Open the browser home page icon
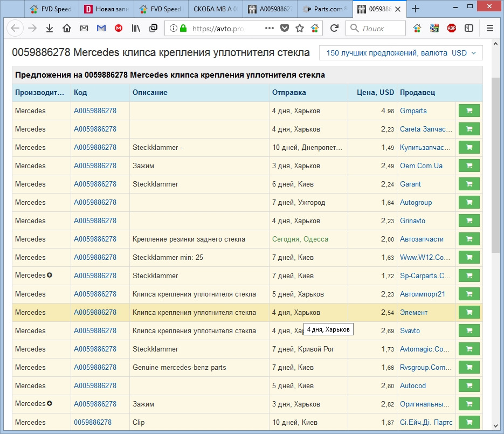Viewport: 504px width, 434px height. (x=67, y=28)
